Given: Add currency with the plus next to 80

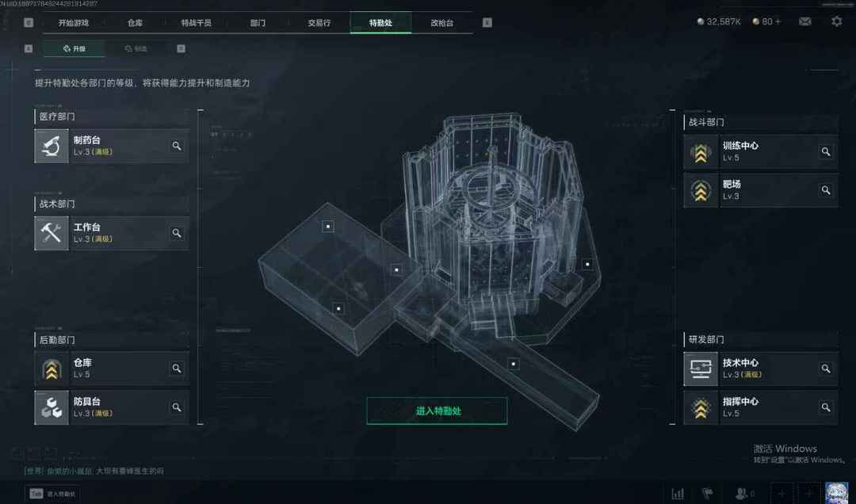Looking at the screenshot, I should pos(778,22).
